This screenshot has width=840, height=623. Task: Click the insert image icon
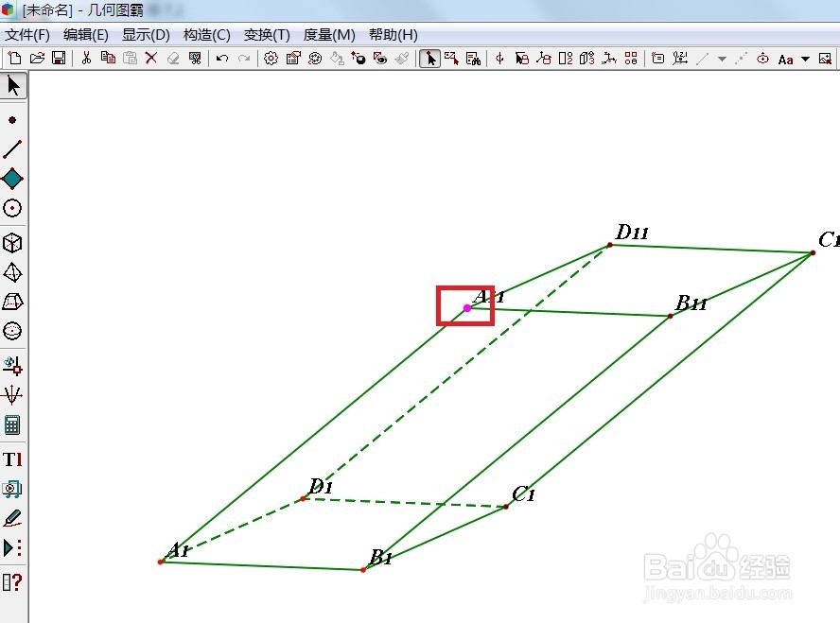click(x=826, y=58)
